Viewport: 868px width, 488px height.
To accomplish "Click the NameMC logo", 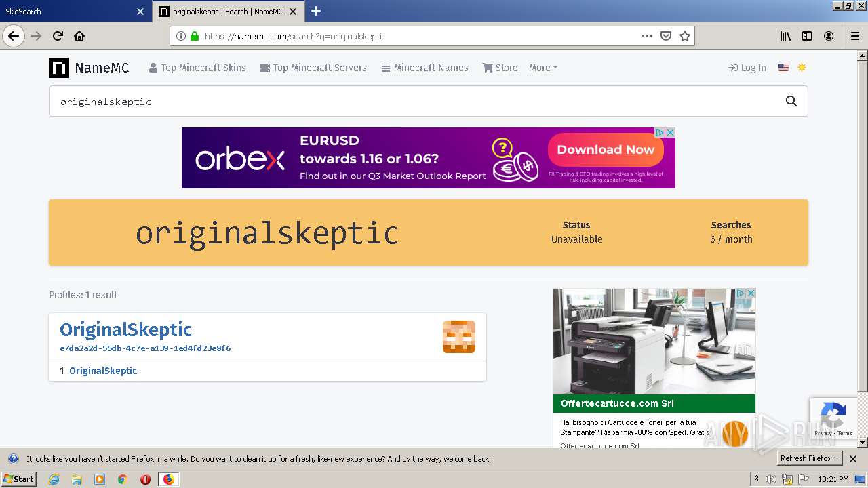I will point(89,68).
